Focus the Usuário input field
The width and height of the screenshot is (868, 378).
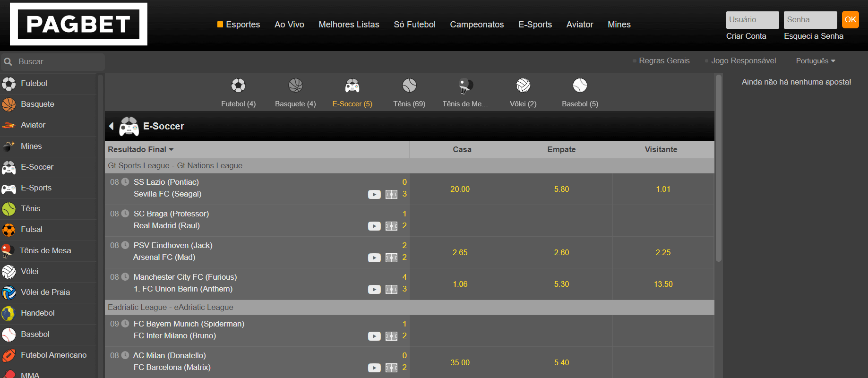[752, 20]
